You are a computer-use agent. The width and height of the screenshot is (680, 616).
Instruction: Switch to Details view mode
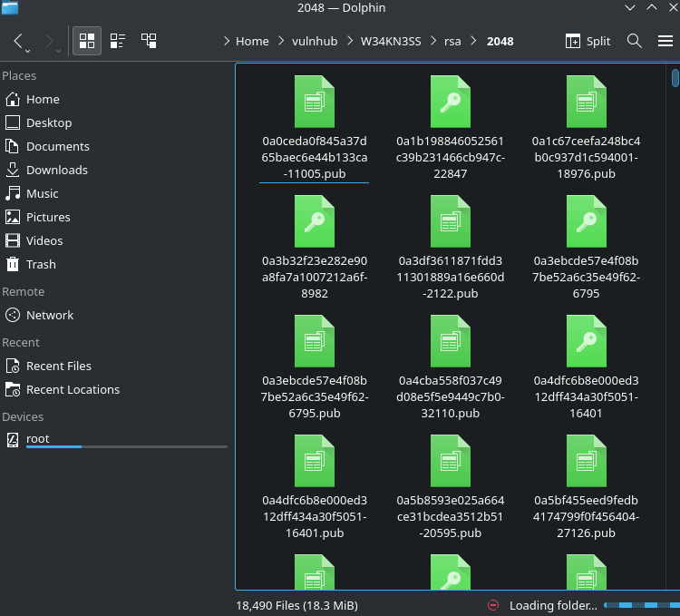pyautogui.click(x=149, y=41)
